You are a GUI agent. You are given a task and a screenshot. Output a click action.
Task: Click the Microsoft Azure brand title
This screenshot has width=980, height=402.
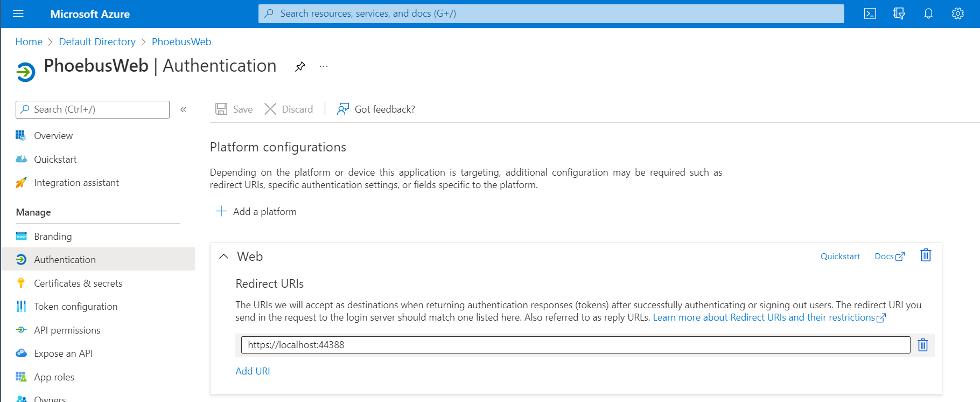(90, 14)
